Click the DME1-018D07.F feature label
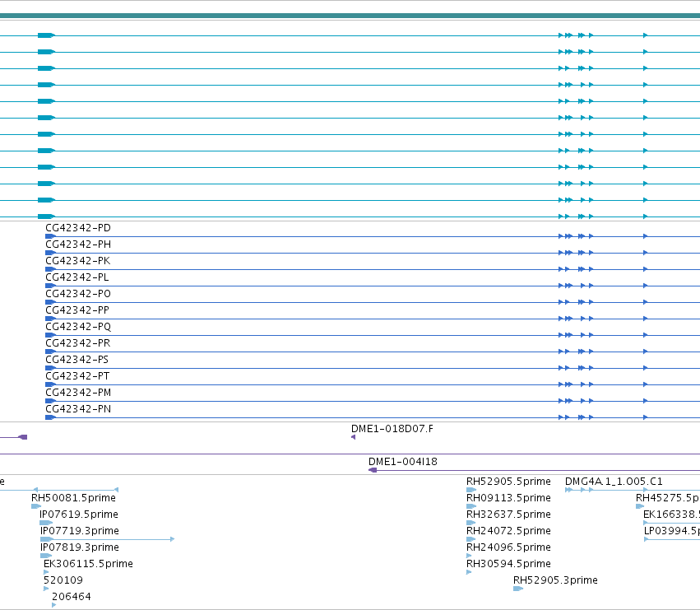 (x=392, y=429)
